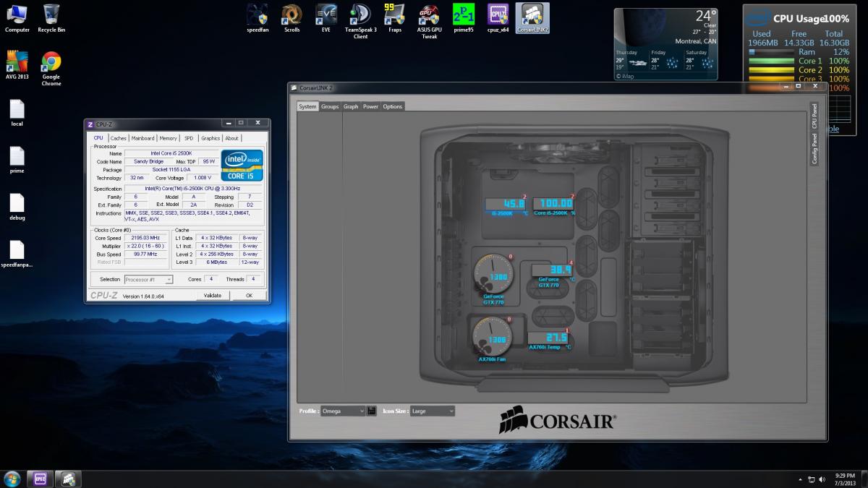
Task: Switch to the Mainboard tab in CPU-Z
Action: coord(142,138)
